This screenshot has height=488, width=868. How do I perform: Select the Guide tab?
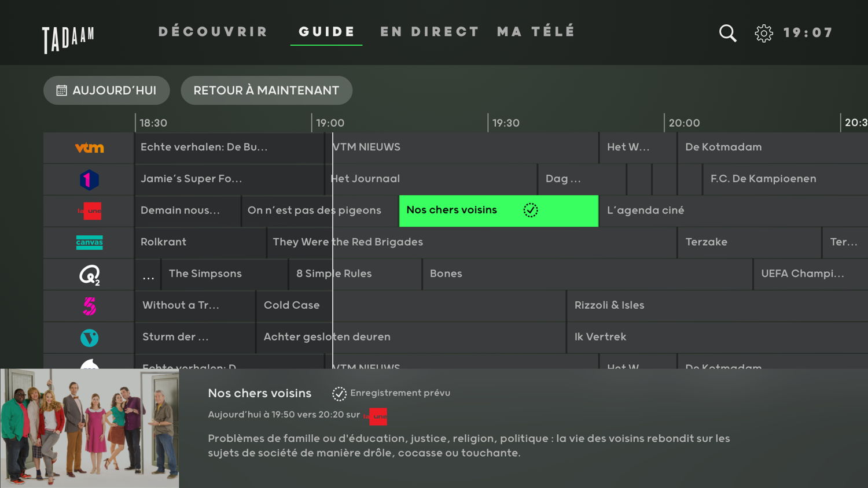(326, 32)
